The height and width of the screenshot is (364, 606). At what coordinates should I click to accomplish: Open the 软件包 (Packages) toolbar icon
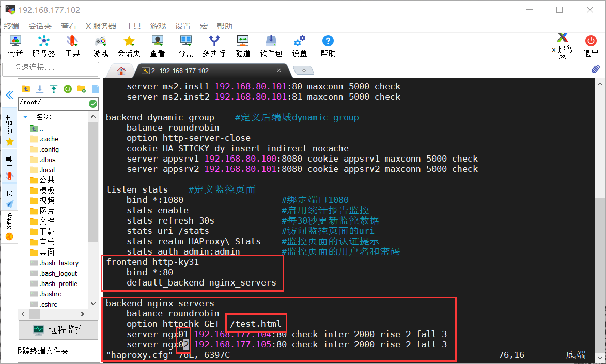coord(271,46)
